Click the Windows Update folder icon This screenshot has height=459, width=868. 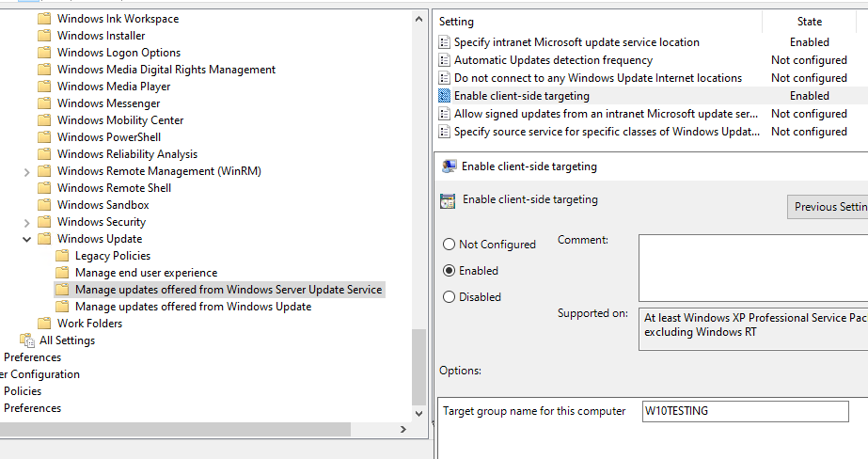[x=44, y=239]
